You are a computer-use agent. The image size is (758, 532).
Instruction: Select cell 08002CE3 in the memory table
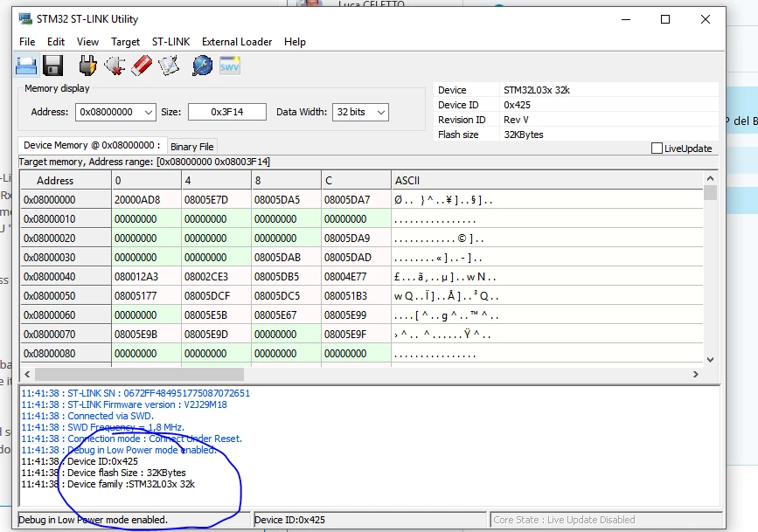tap(216, 277)
